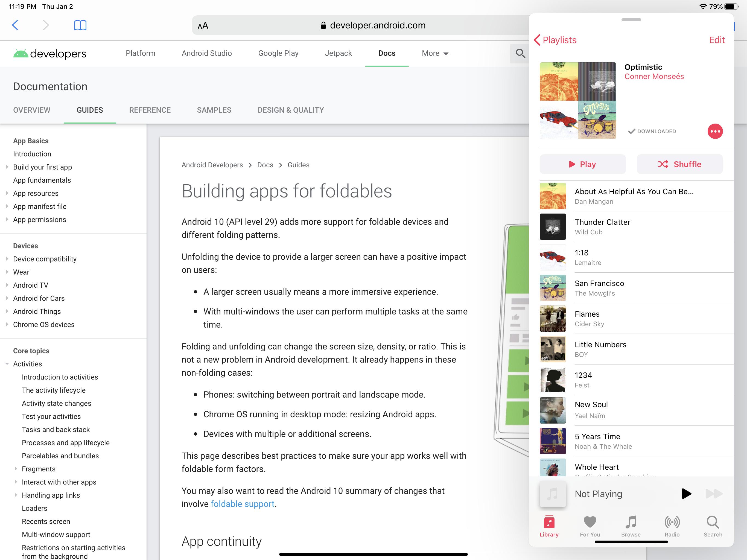747x560 pixels.
Task: Expand App resources section
Action: (7, 193)
